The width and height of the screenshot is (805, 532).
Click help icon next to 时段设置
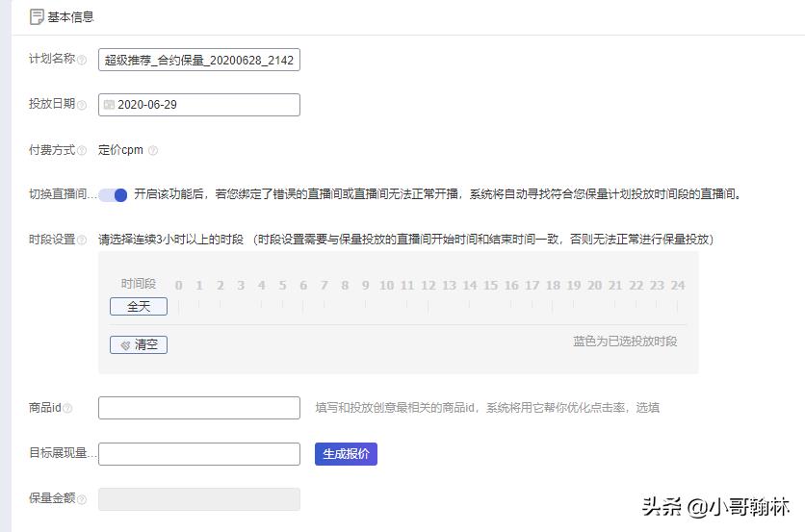click(x=82, y=240)
